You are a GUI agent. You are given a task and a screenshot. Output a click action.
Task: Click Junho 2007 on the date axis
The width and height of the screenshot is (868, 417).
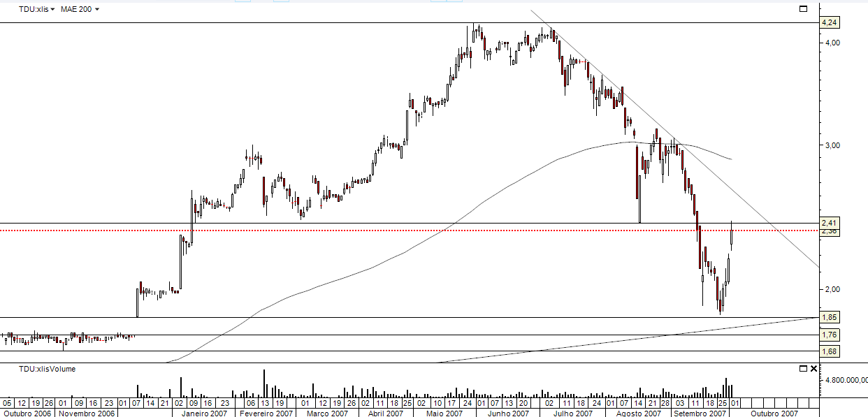[x=508, y=413]
